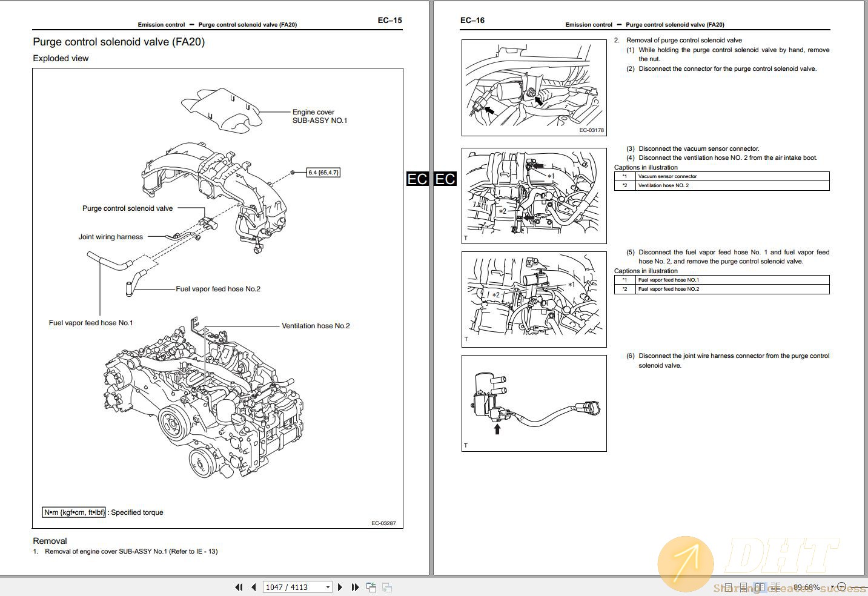Open the zoom level dropdown arrow
This screenshot has width=868, height=596.
[832, 587]
